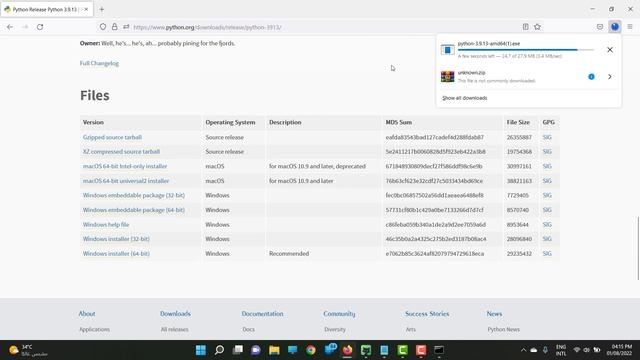Open the Success Stories footer section
Screen dimensions: 640x360
(x=427, y=313)
